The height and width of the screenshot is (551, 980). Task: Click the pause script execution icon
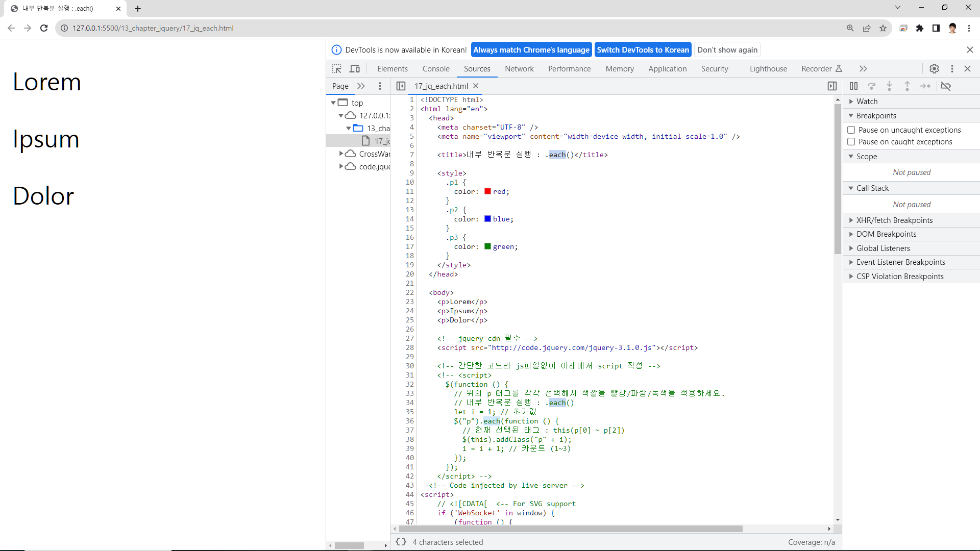853,86
